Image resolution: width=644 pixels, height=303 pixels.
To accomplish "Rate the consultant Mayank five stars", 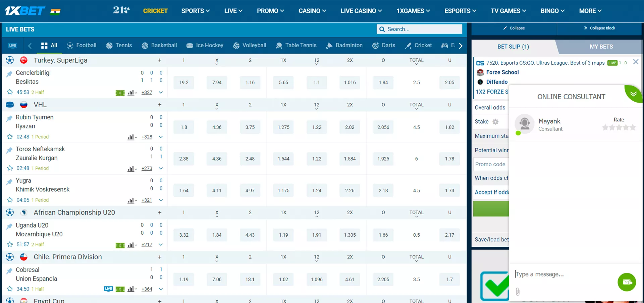I will (633, 127).
